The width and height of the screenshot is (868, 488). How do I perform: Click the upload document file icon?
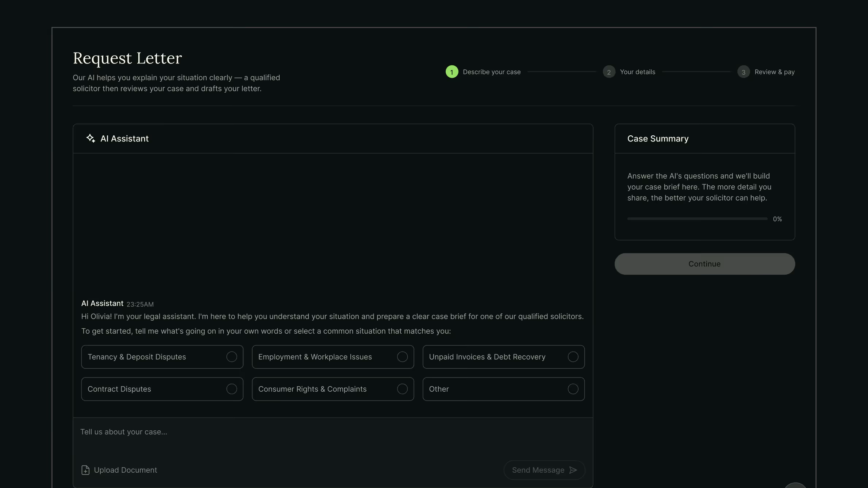[85, 470]
